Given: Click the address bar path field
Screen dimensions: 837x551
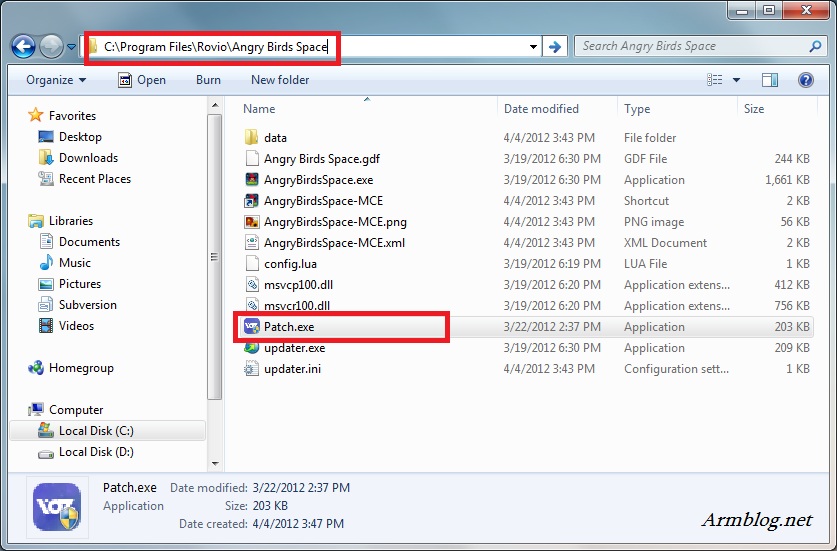Looking at the screenshot, I should 310,47.
